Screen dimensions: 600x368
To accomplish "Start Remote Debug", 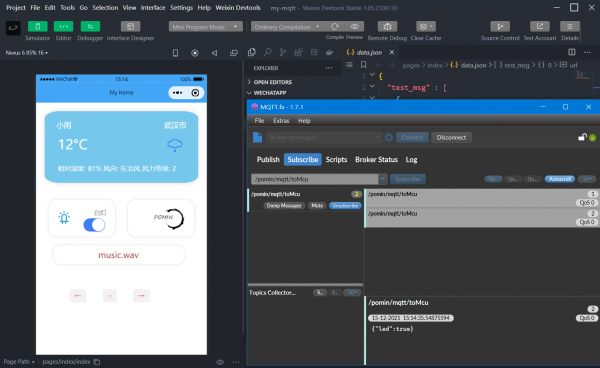I will coord(387,26).
